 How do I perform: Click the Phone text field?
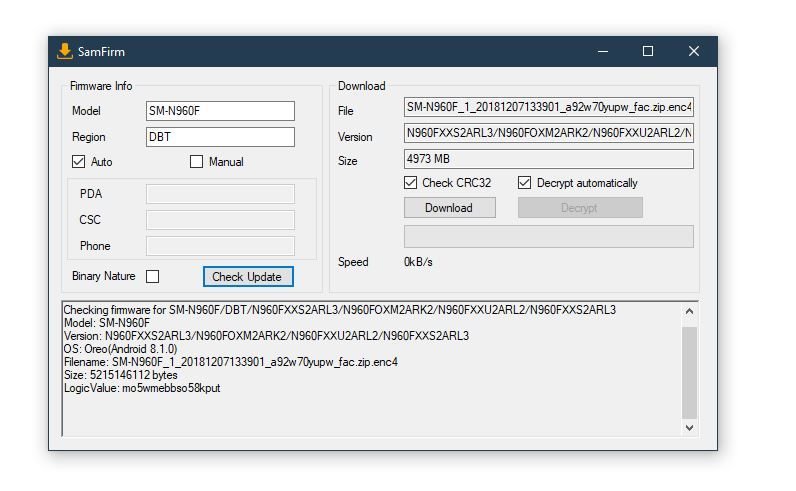pos(220,246)
